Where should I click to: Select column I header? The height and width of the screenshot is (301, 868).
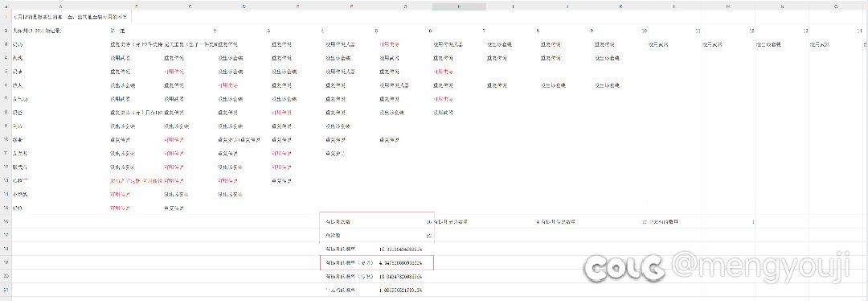513,6
